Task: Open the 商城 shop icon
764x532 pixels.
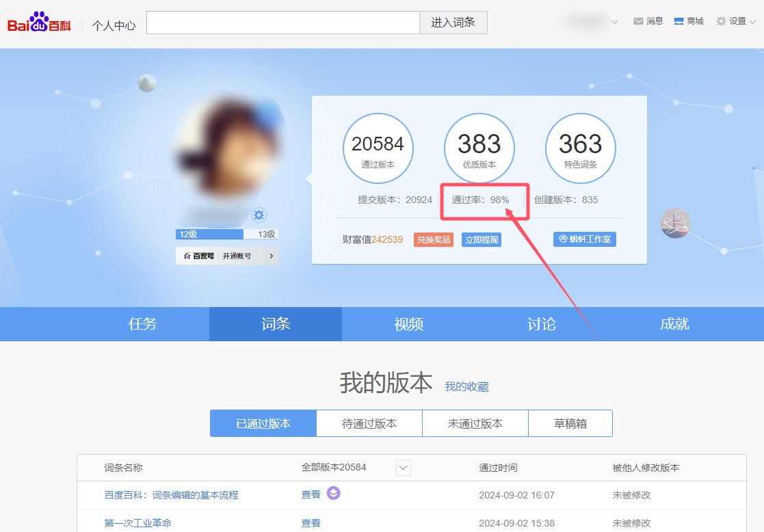Action: tap(679, 21)
